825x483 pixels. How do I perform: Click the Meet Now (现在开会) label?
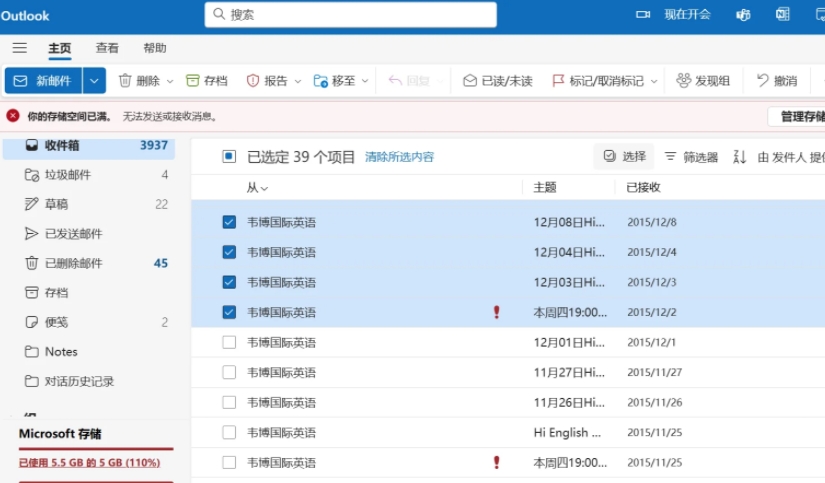pos(687,14)
